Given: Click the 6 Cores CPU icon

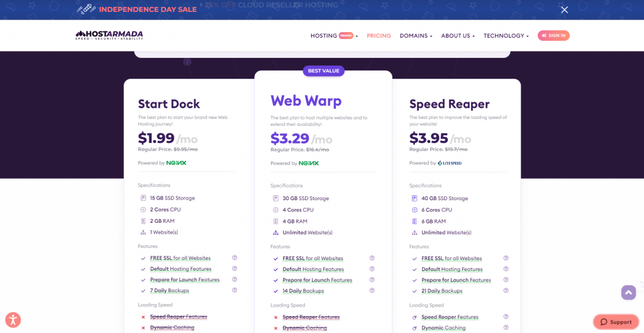Looking at the screenshot, I should (x=415, y=210).
